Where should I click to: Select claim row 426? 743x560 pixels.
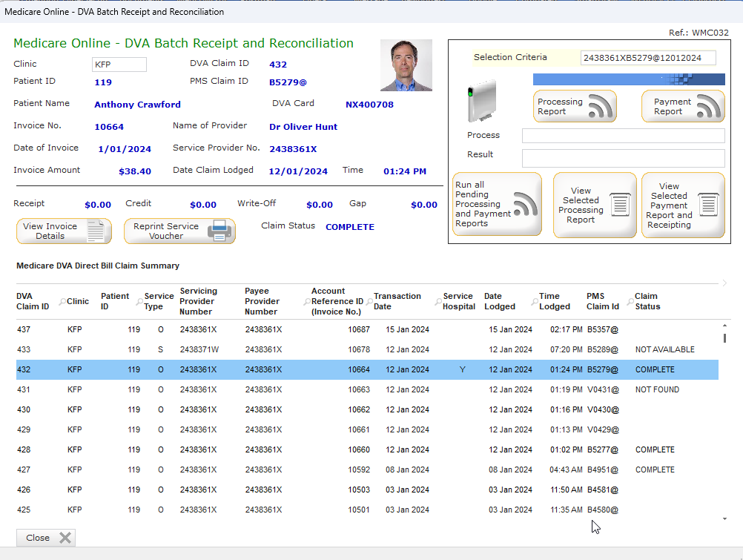[367, 490]
